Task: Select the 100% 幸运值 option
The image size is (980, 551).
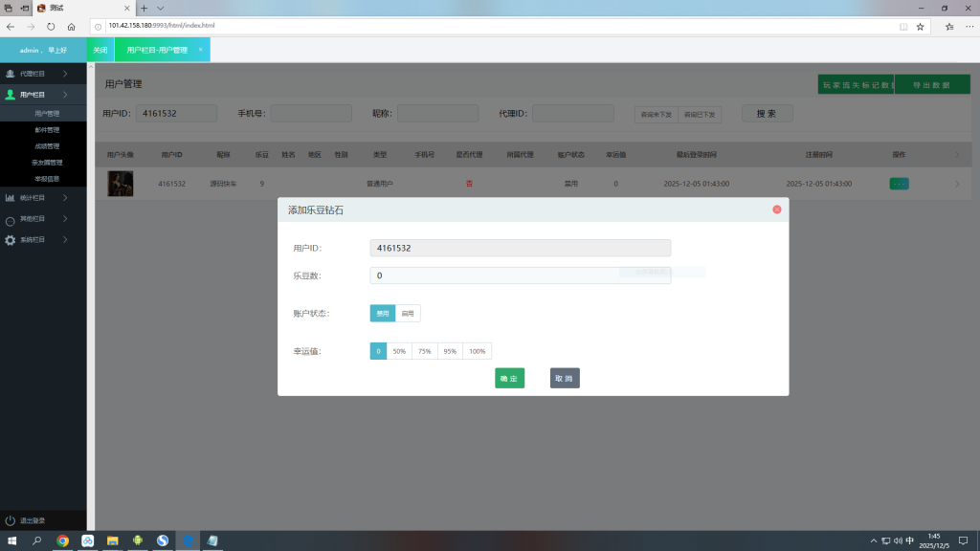Action: 477,351
